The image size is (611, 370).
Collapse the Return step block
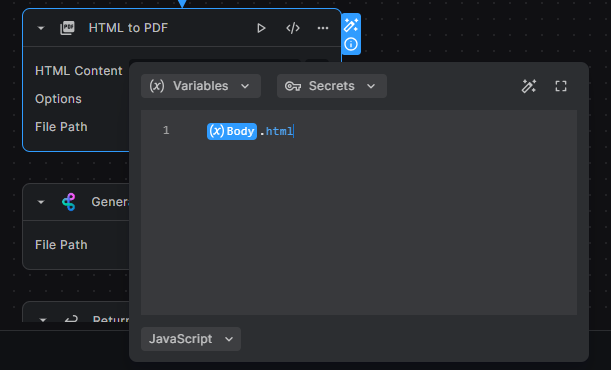[43, 320]
